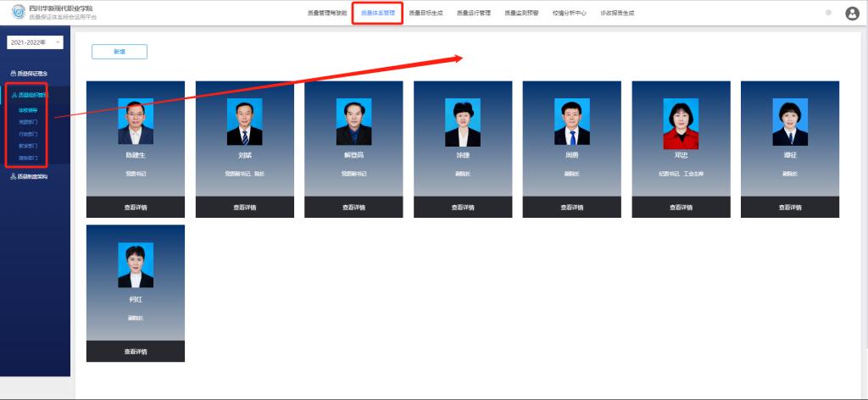Click the 新增 button
This screenshot has width=868, height=400.
pos(120,52)
